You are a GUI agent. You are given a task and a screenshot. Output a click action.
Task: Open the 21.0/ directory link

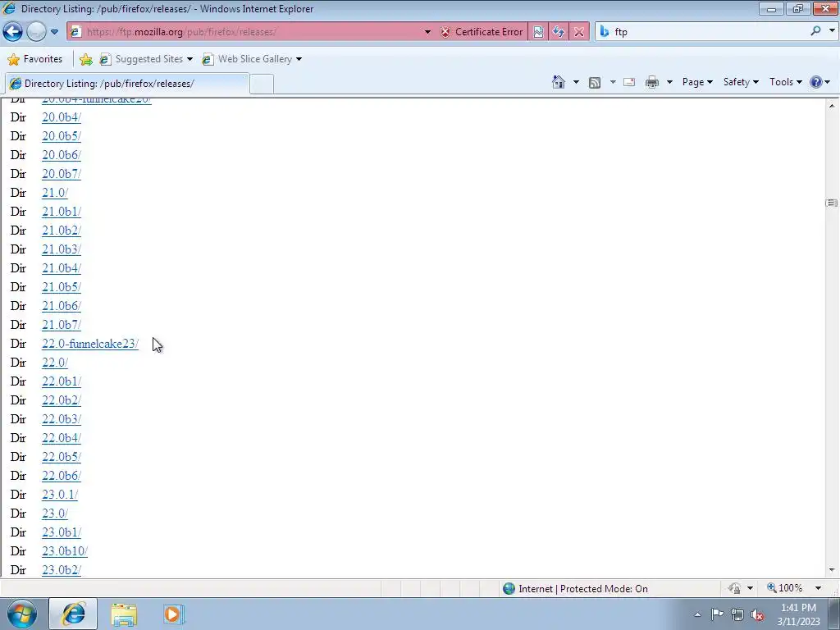pyautogui.click(x=55, y=193)
